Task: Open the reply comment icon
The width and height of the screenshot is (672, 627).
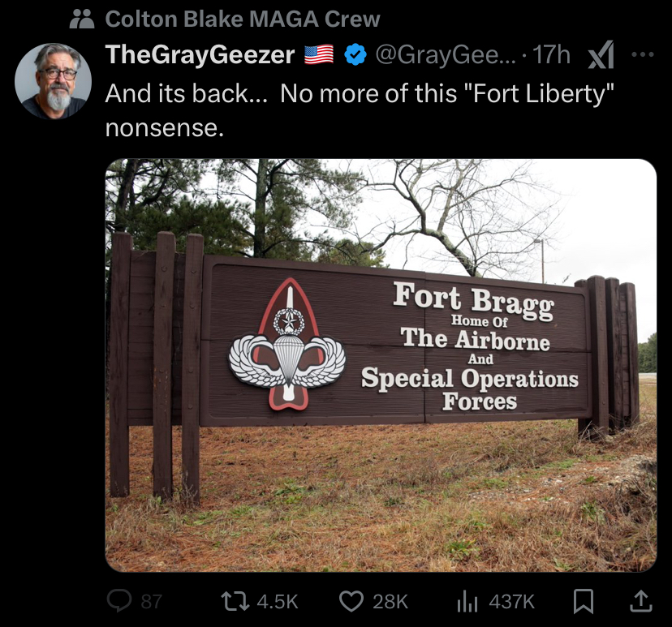Action: 119,600
